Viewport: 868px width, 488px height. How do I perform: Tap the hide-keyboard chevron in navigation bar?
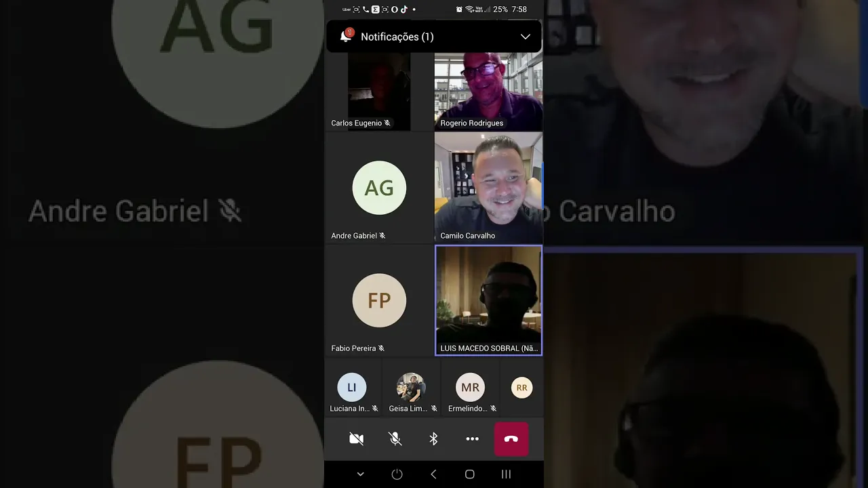click(x=360, y=474)
